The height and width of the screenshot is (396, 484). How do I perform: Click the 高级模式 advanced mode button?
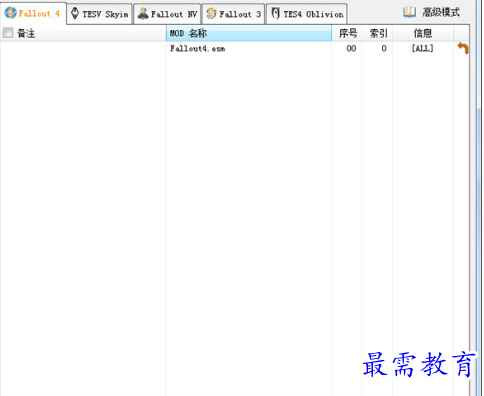[431, 13]
